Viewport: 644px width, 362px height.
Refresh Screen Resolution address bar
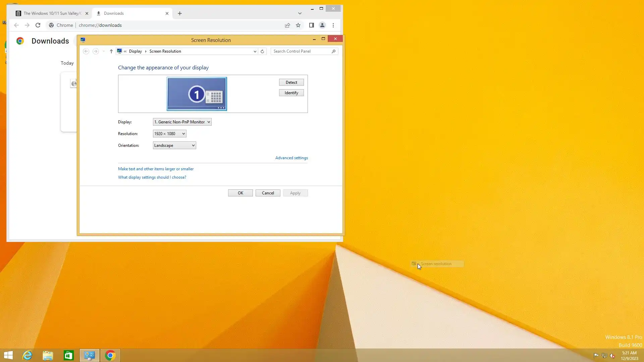(262, 51)
